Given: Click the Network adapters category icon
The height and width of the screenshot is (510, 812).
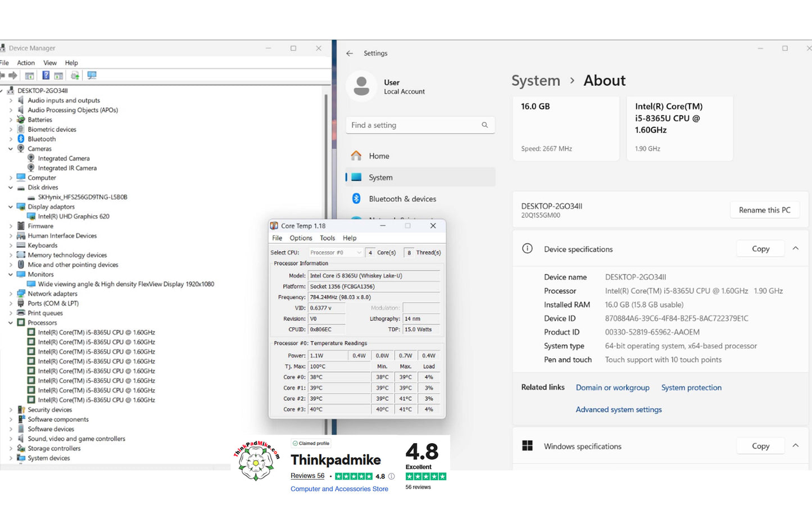Looking at the screenshot, I should pyautogui.click(x=21, y=294).
